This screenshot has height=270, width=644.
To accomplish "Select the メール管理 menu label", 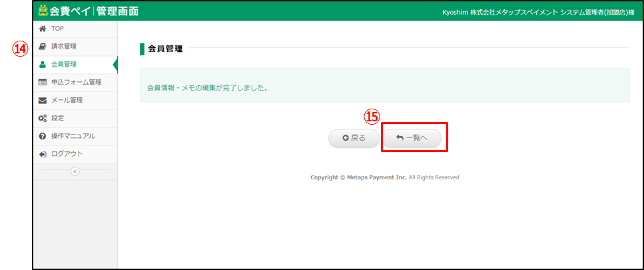I will point(67,101).
